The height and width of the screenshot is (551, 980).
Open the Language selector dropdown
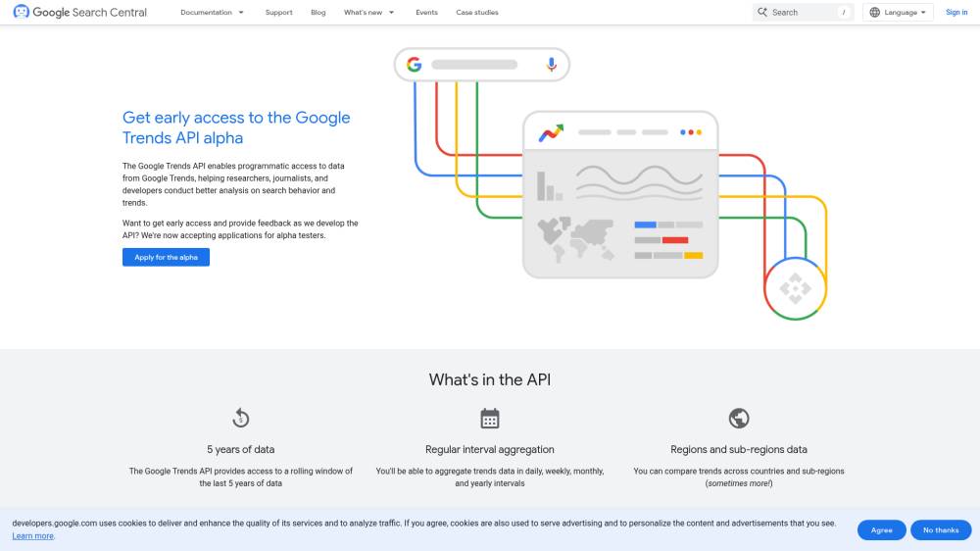coord(898,12)
